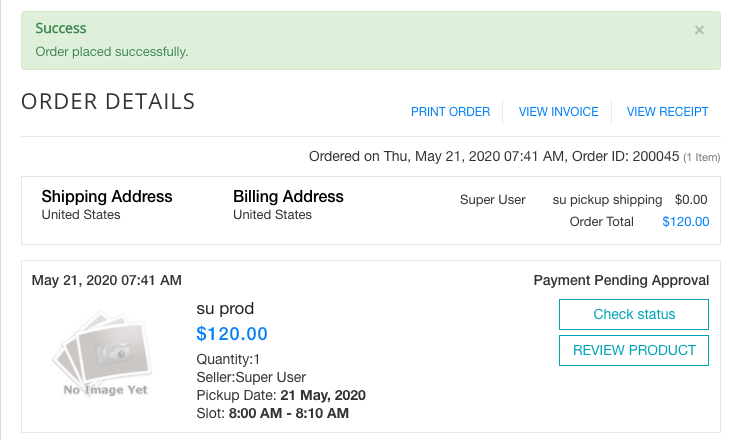Screen dimensions: 736x440
Task: Open the View Invoice link
Action: [558, 112]
